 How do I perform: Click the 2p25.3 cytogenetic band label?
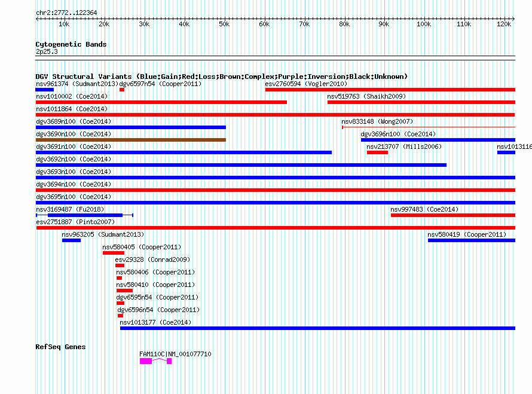[47, 51]
